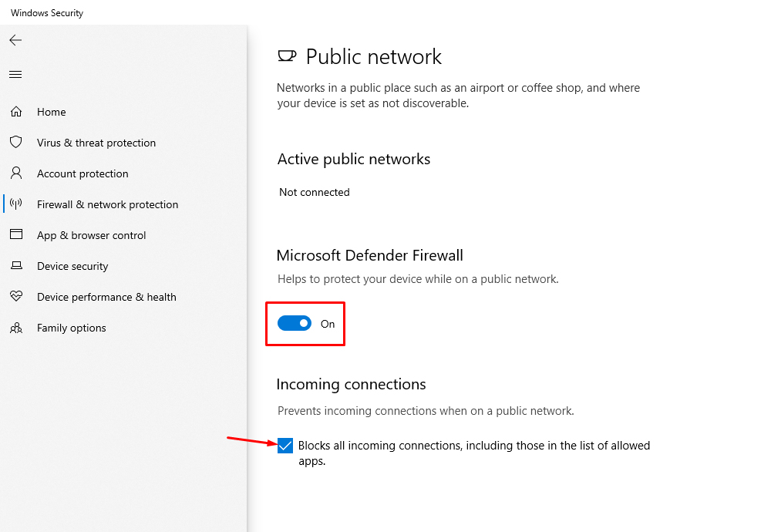
Task: Click the Firewall antenna signal icon
Action: coord(16,204)
